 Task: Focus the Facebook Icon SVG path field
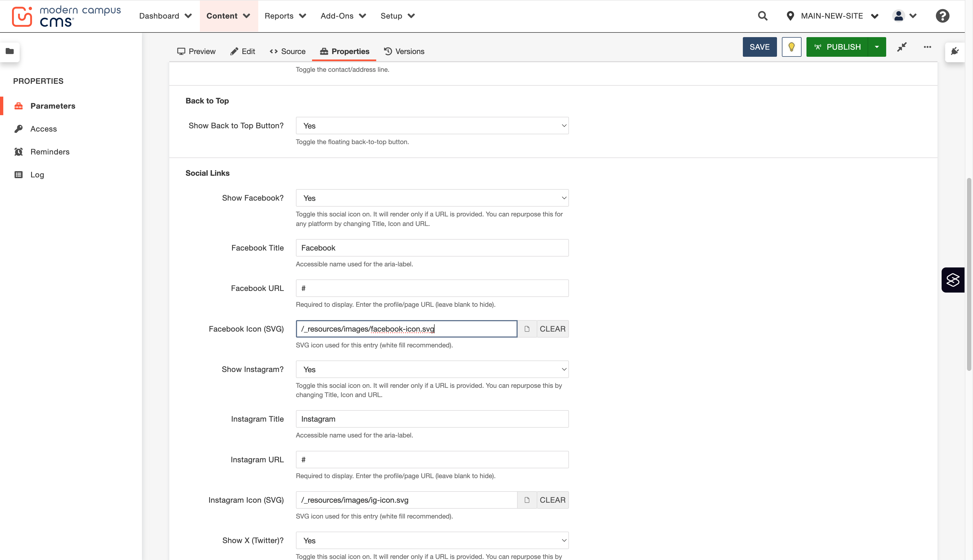click(x=406, y=329)
